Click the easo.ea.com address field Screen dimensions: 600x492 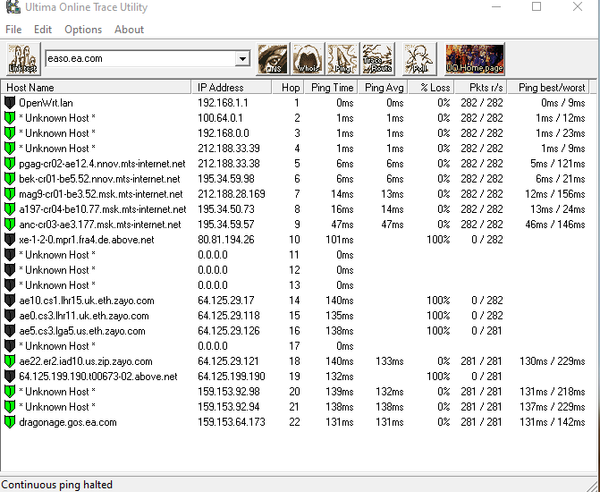(140, 59)
